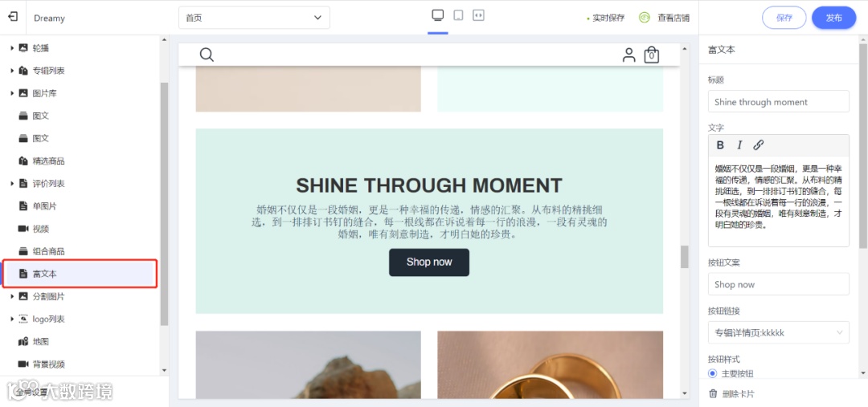Open the 首页 page dropdown

254,18
